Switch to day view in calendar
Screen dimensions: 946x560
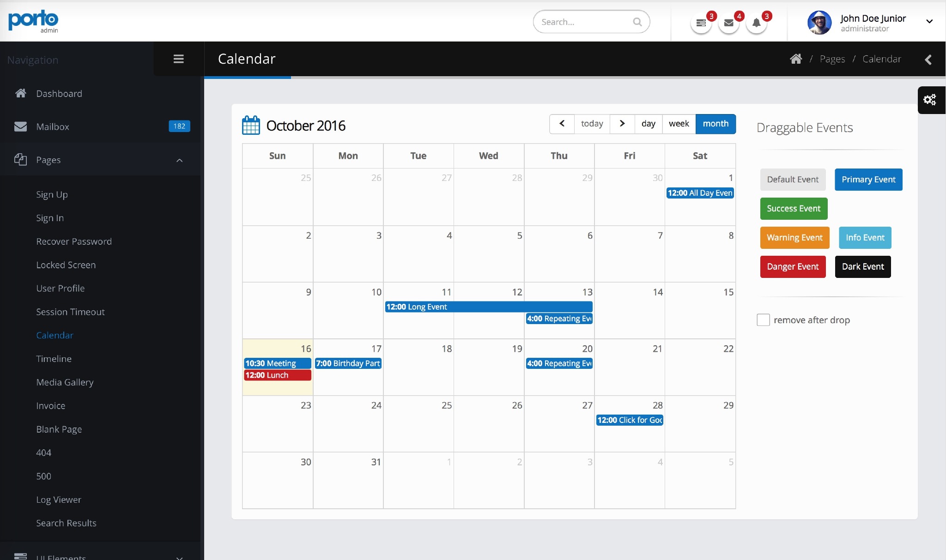[x=647, y=123]
